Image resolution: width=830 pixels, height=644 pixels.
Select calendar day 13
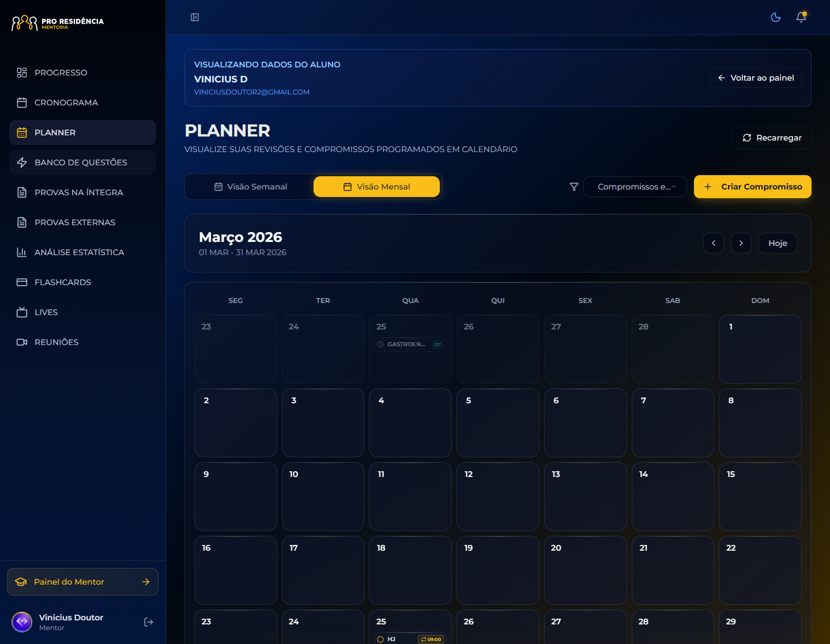pos(586,497)
